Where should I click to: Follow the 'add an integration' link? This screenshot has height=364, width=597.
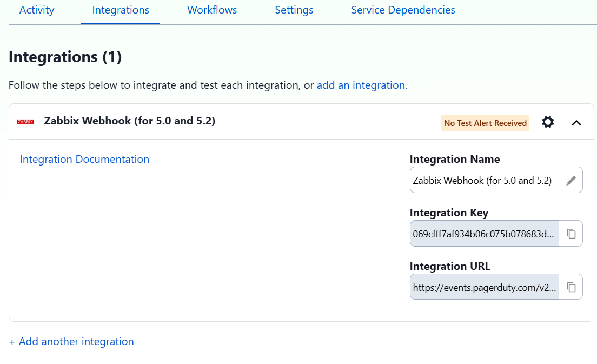click(362, 85)
